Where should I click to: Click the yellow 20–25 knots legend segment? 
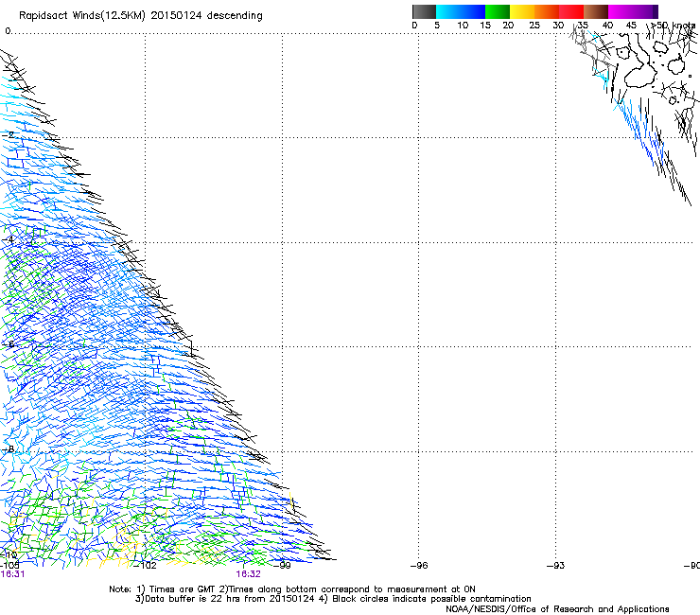[522, 11]
